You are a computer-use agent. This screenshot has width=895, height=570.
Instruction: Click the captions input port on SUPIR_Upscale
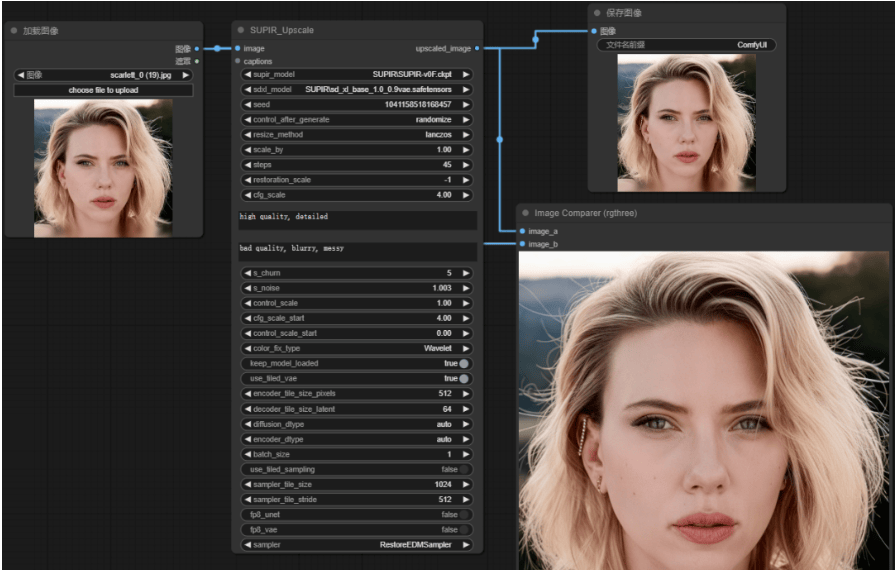[238, 61]
